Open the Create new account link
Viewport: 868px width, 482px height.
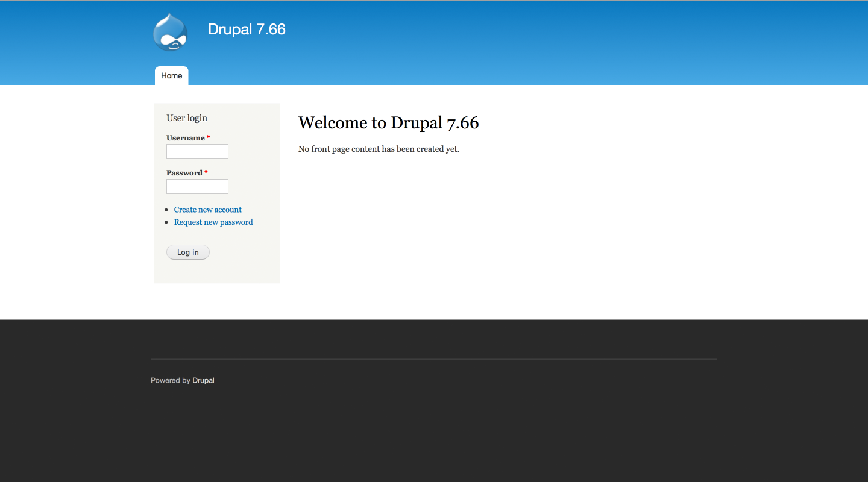208,210
